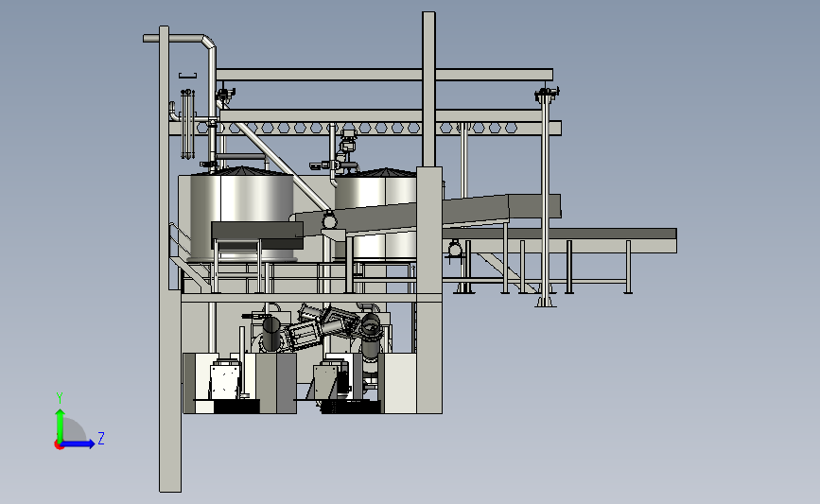
Task: Click the red origin dot of triad
Action: coord(59,445)
